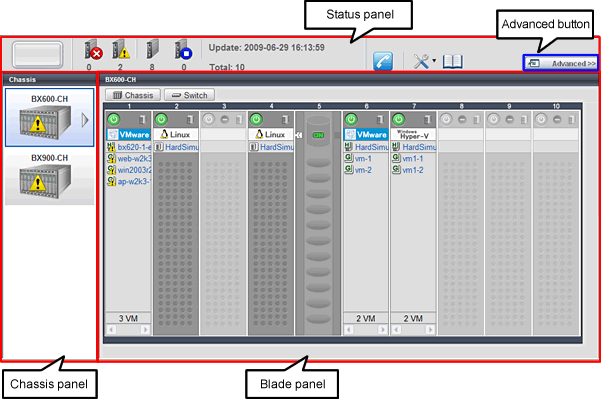Viewport: 601px width, 399px height.
Task: Open the vm-1 guest link
Action: [x=363, y=159]
